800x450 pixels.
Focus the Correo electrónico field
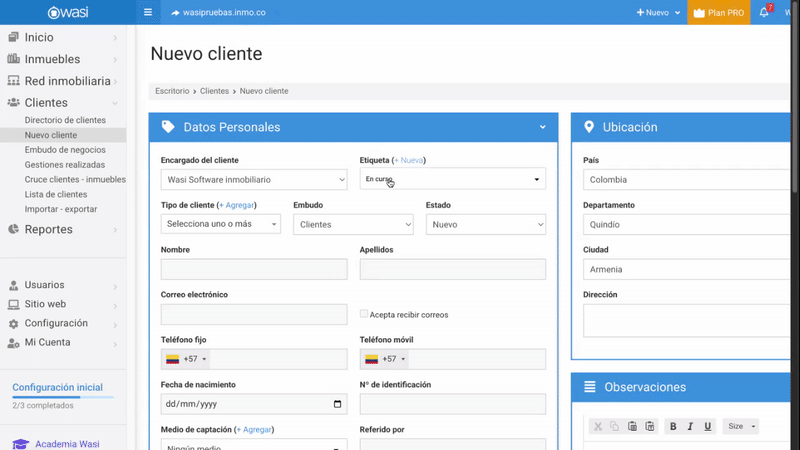pyautogui.click(x=254, y=314)
